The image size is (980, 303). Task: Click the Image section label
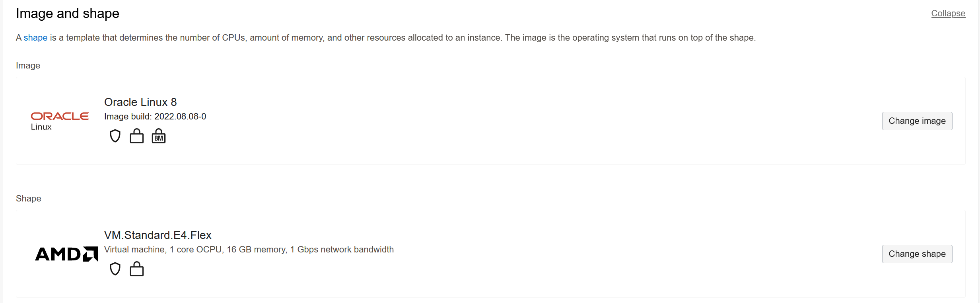(x=28, y=65)
